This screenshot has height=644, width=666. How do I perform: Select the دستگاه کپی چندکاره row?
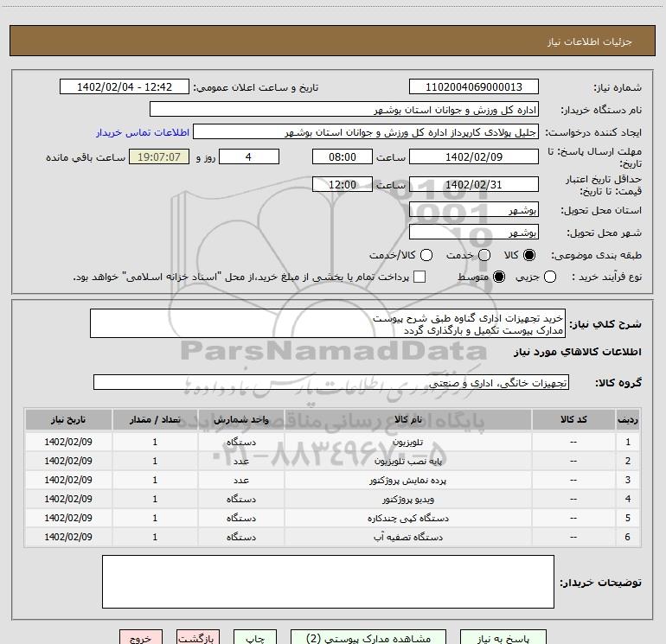[x=332, y=519]
